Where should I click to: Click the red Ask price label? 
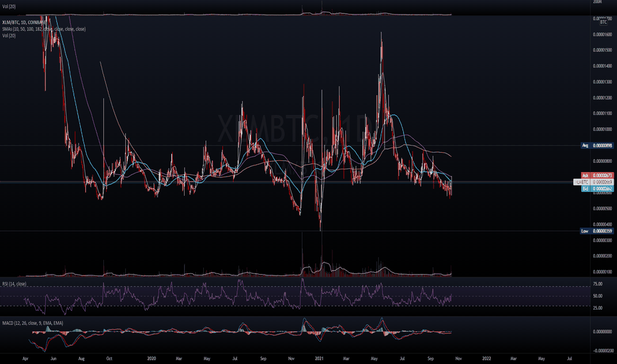[x=597, y=175]
